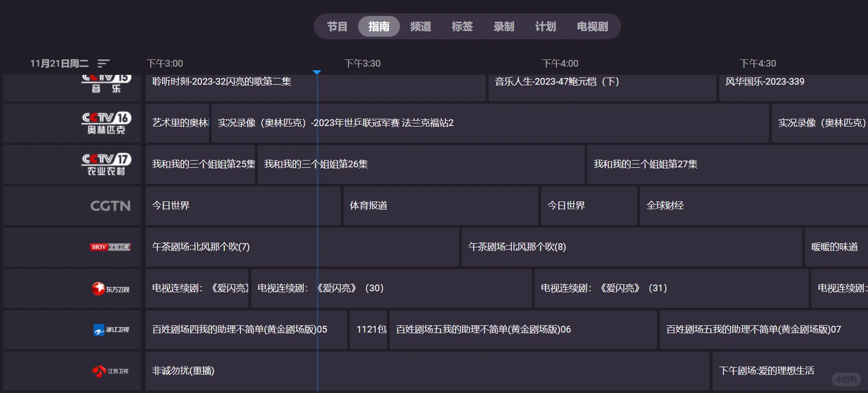Open 电视连续剧:《爱闪亮》(31)

tap(671, 288)
